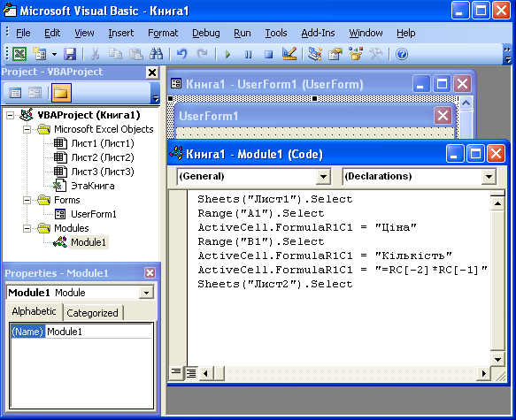Open the Format menu

[163, 33]
